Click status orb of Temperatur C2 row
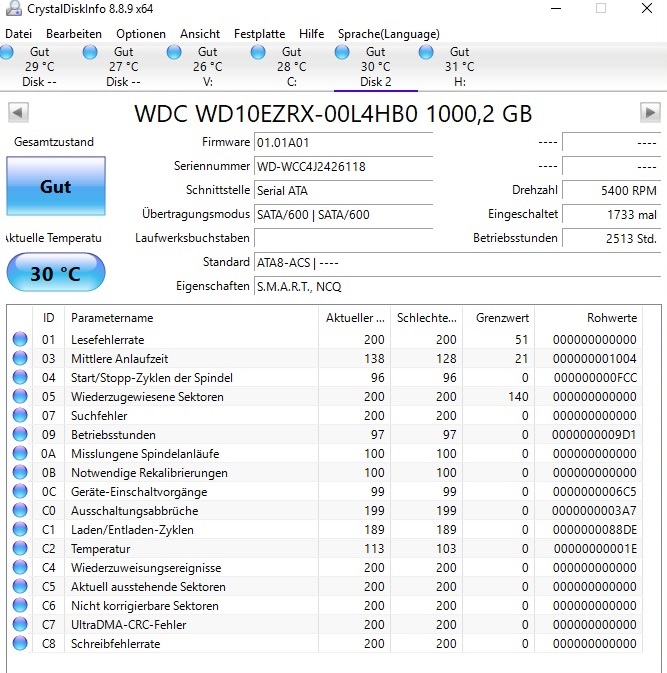 pos(20,549)
